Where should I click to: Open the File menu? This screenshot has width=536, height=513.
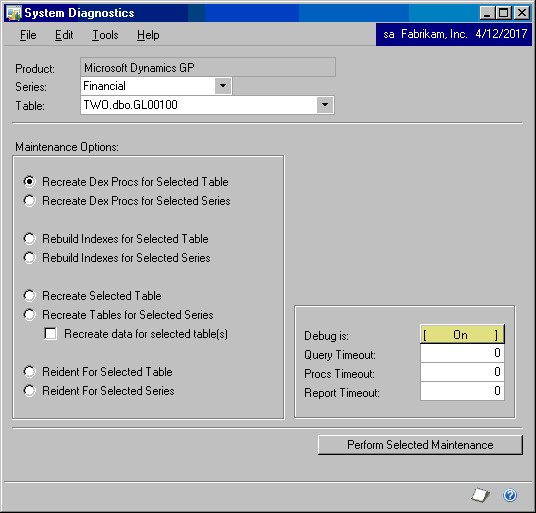[28, 35]
